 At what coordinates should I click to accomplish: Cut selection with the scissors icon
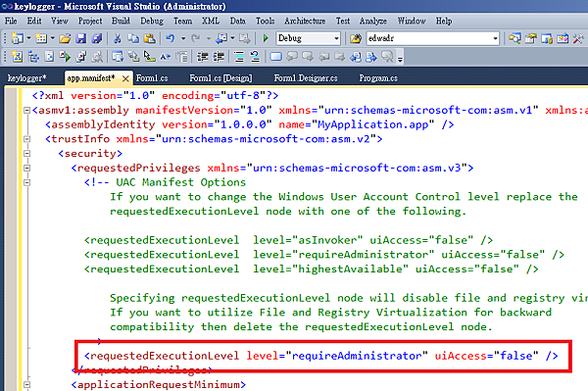click(118, 38)
